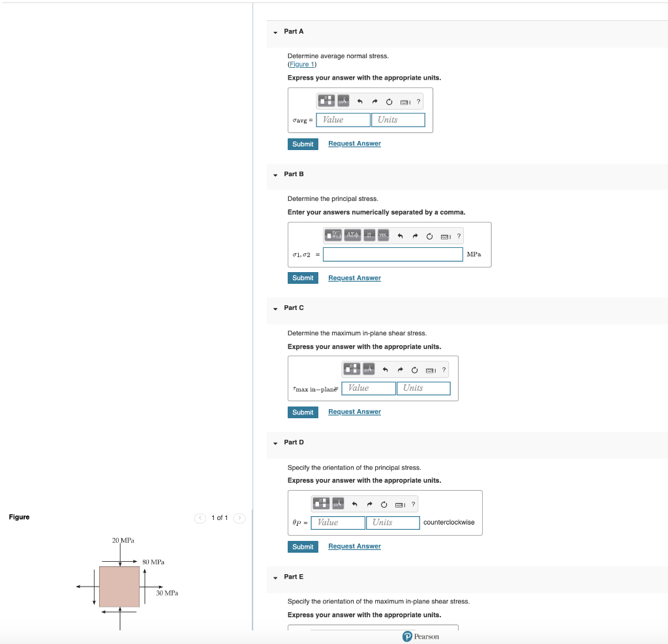Image resolution: width=668 pixels, height=644 pixels.
Task: Show keyboard shortcuts in Part D toolbar
Action: coord(400,504)
